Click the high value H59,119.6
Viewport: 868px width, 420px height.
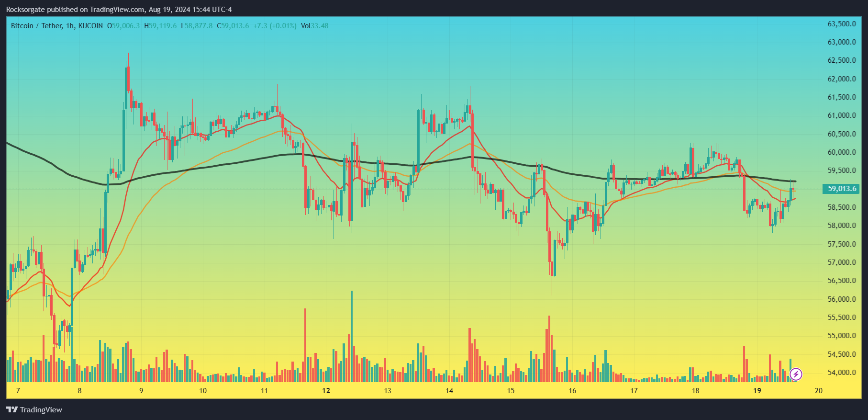click(x=160, y=26)
